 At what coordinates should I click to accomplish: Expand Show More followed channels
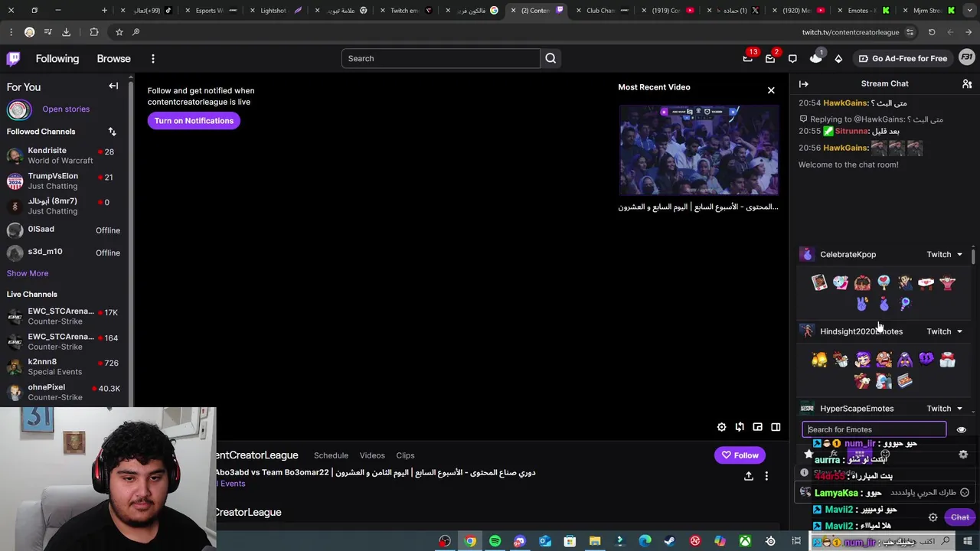pyautogui.click(x=28, y=273)
